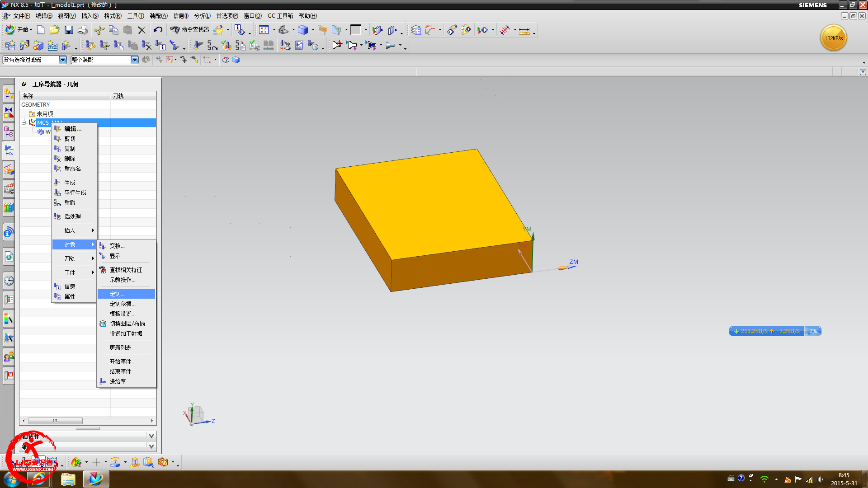Select 进给率... in the submenu
The height and width of the screenshot is (488, 868).
126,381
